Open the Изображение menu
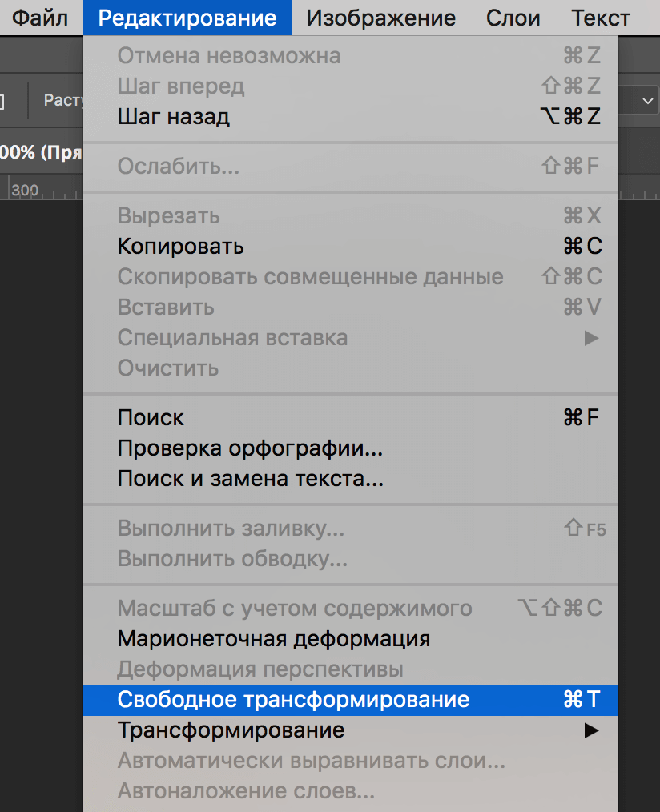Viewport: 660px width, 812px height. (379, 18)
